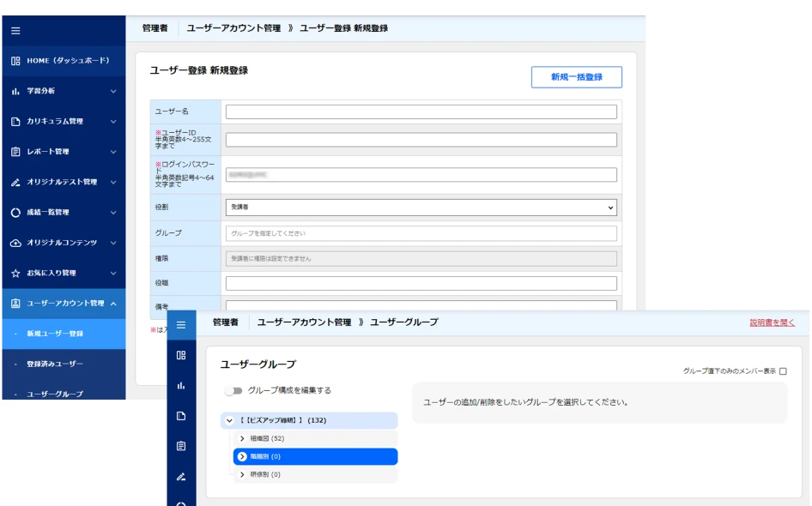Click the 新規一括登録 button
This screenshot has height=506, width=812.
click(x=576, y=77)
